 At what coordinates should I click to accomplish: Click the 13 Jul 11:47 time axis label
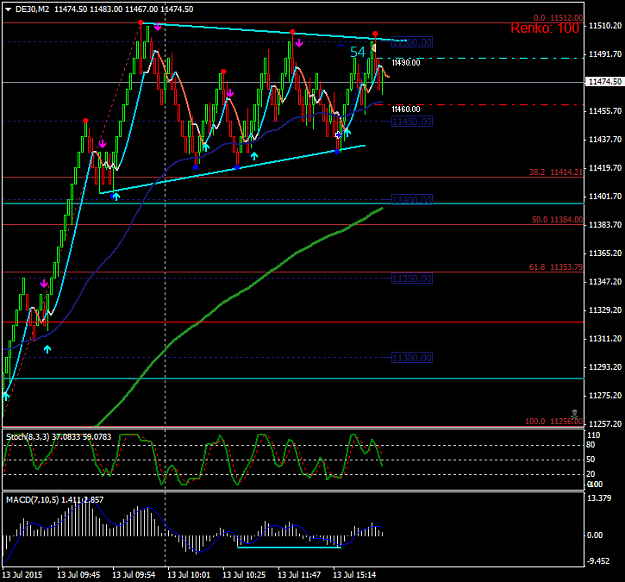(x=299, y=575)
